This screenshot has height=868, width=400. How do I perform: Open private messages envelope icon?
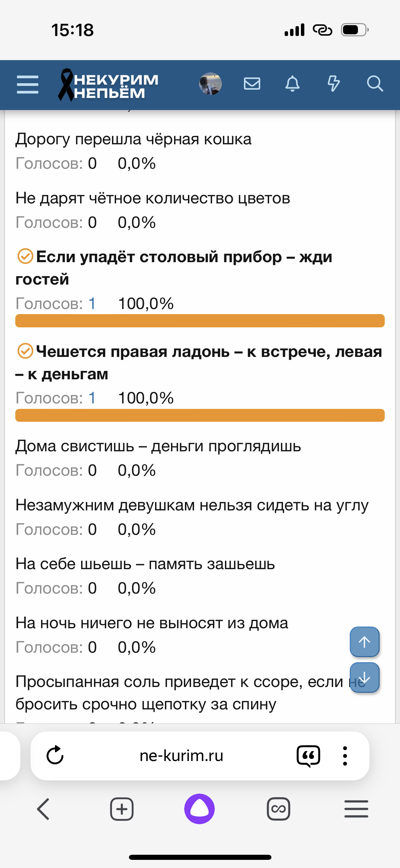(252, 84)
